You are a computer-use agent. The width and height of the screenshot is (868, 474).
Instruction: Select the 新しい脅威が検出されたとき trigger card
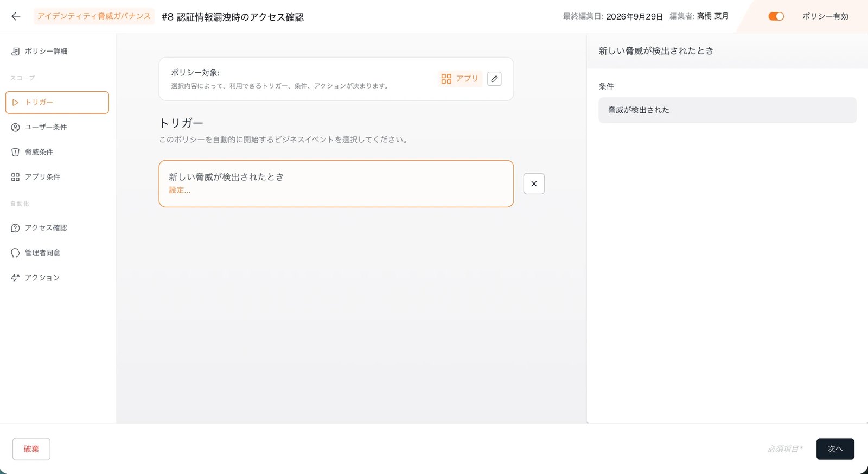click(336, 184)
